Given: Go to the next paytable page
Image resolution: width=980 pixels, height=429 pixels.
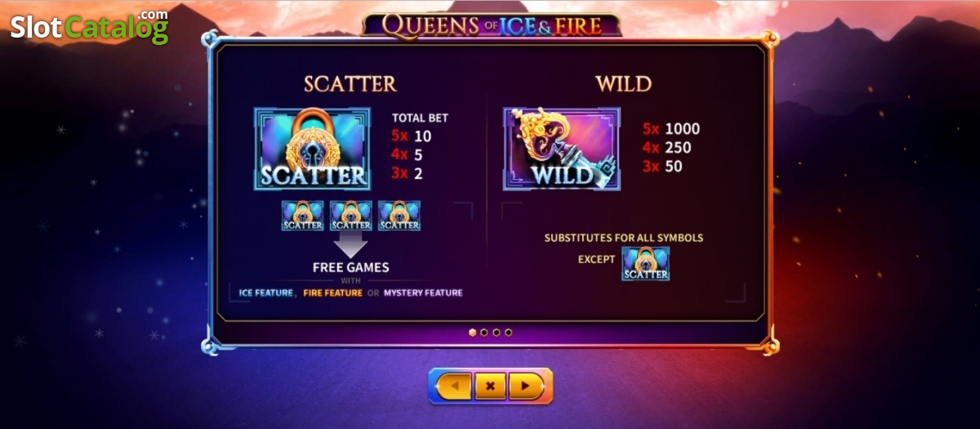Looking at the screenshot, I should tap(526, 386).
